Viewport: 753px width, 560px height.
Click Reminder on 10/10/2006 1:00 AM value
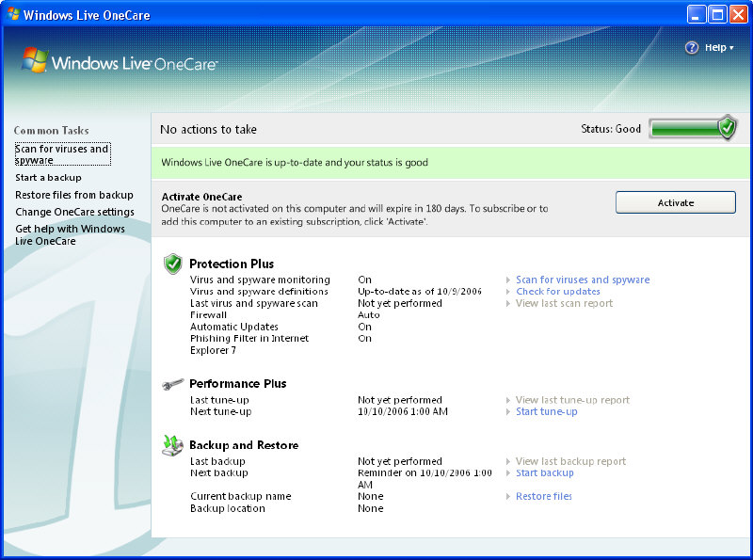tap(425, 479)
